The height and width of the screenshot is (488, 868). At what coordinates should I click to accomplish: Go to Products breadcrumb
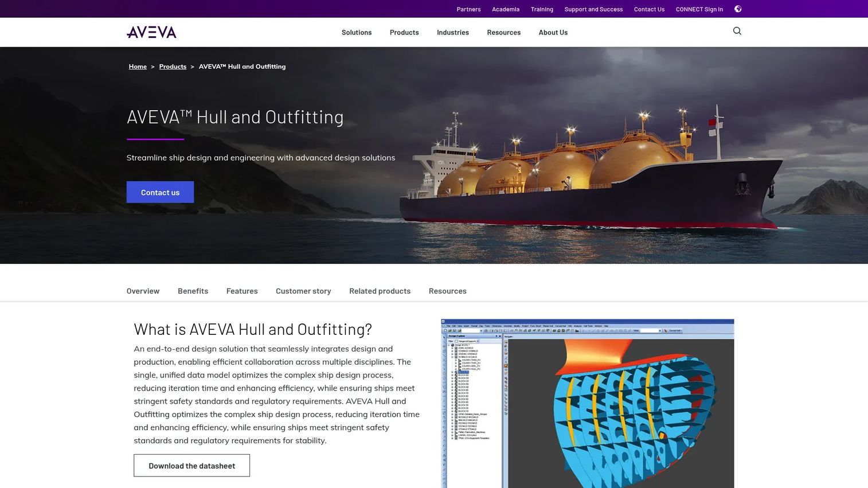(173, 67)
